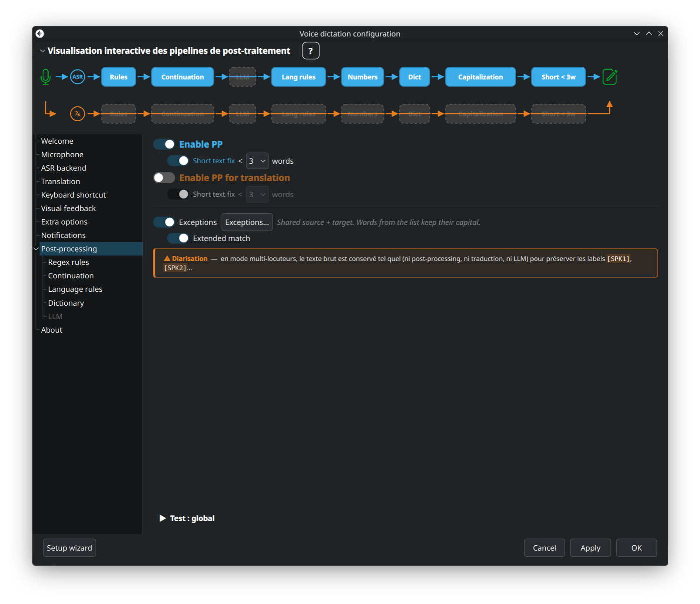Select the blue Continuation pipeline node

coord(182,77)
